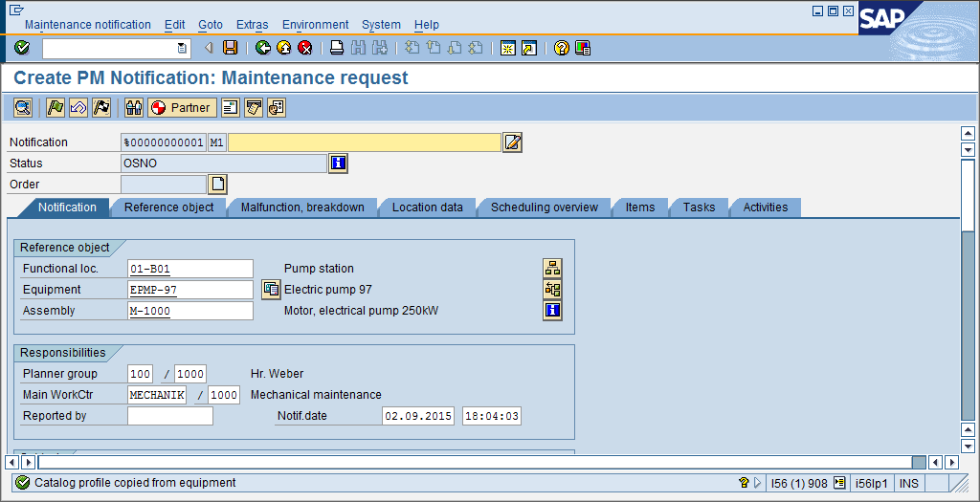Create order using blank page icon
980x502 pixels.
coord(217,185)
